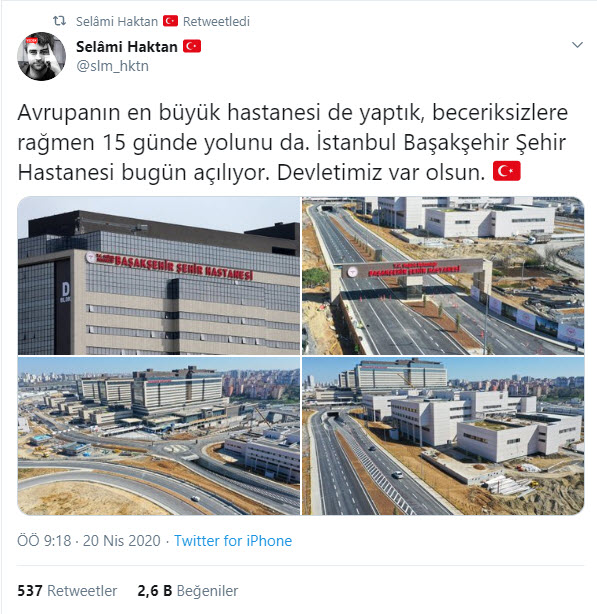Click the retweet arrows icon above the tweet
The height and width of the screenshot is (614, 597).
[59, 21]
